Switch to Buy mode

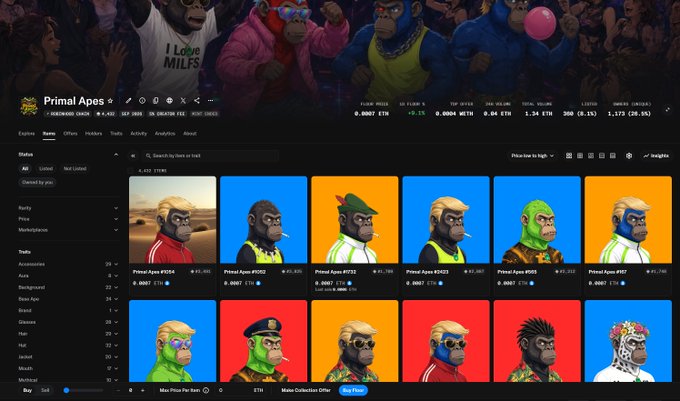coord(27,390)
